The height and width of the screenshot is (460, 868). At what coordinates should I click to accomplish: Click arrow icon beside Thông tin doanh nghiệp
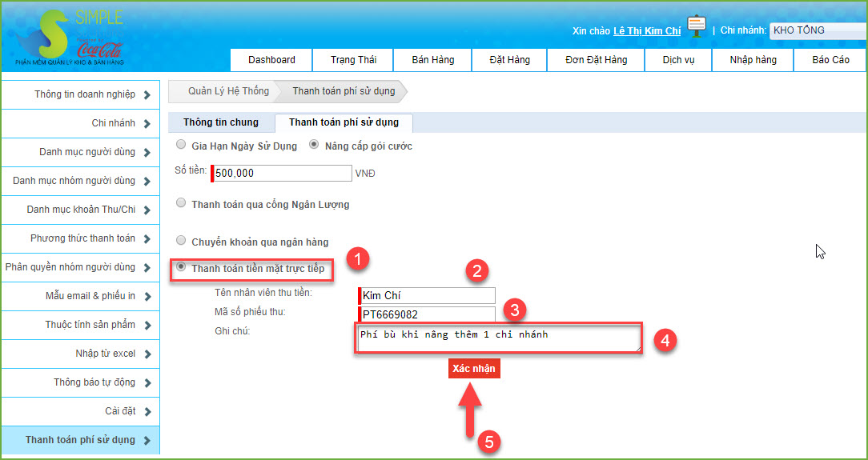[x=147, y=95]
